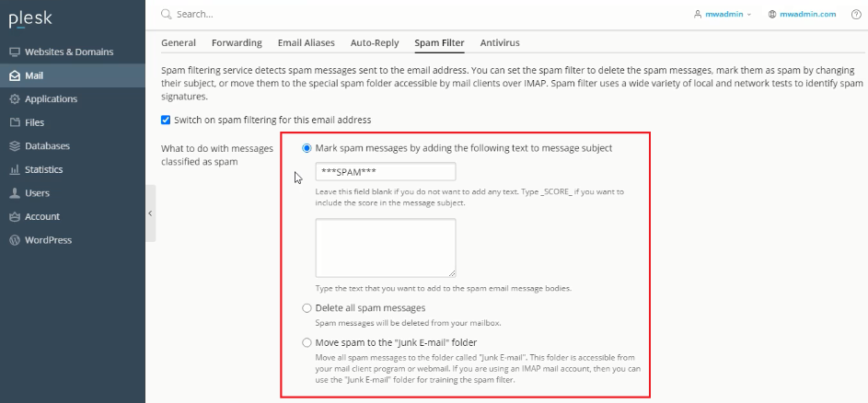Click the Users person icon

coord(15,193)
